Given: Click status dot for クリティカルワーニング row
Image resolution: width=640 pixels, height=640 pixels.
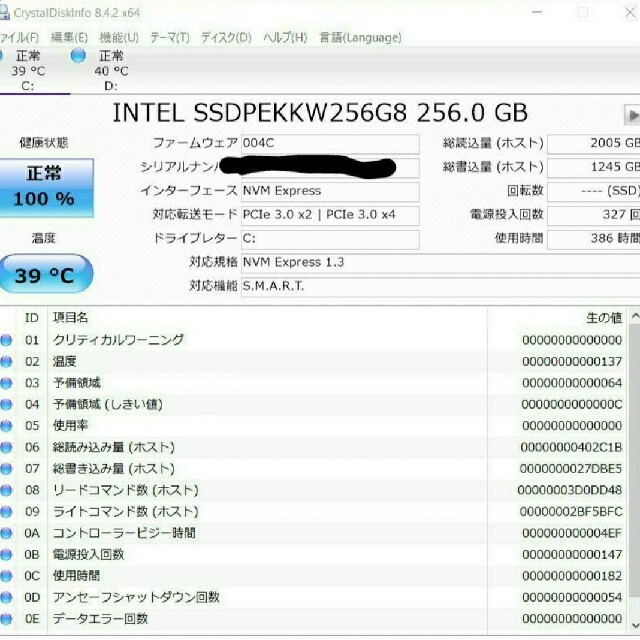Looking at the screenshot, I should pos(6,340).
